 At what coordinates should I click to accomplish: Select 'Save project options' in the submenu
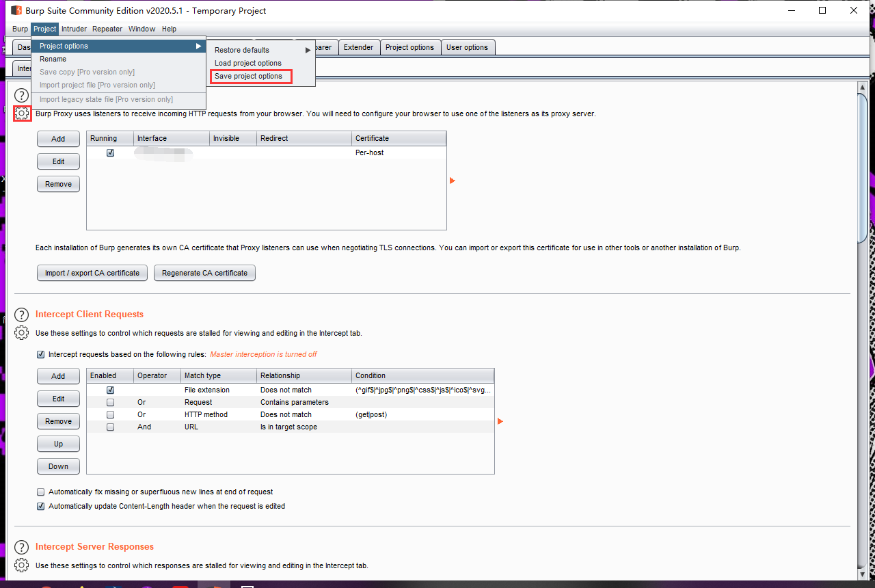[260, 76]
